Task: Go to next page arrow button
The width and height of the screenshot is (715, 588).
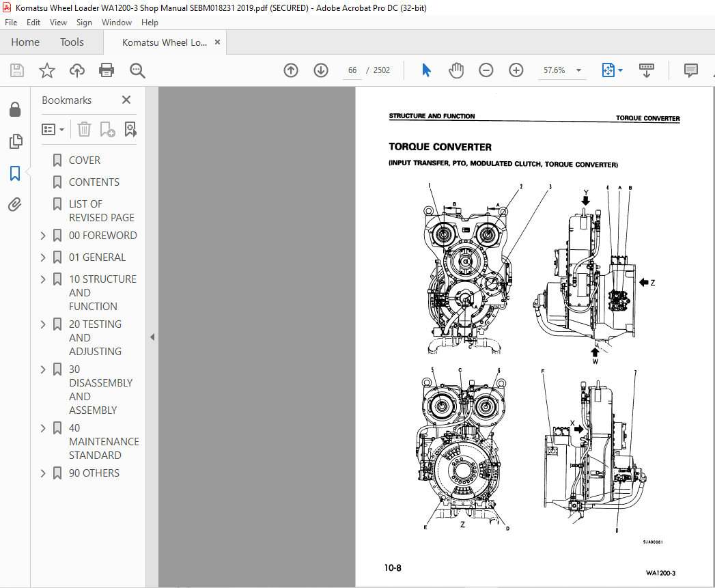Action: pos(321,70)
